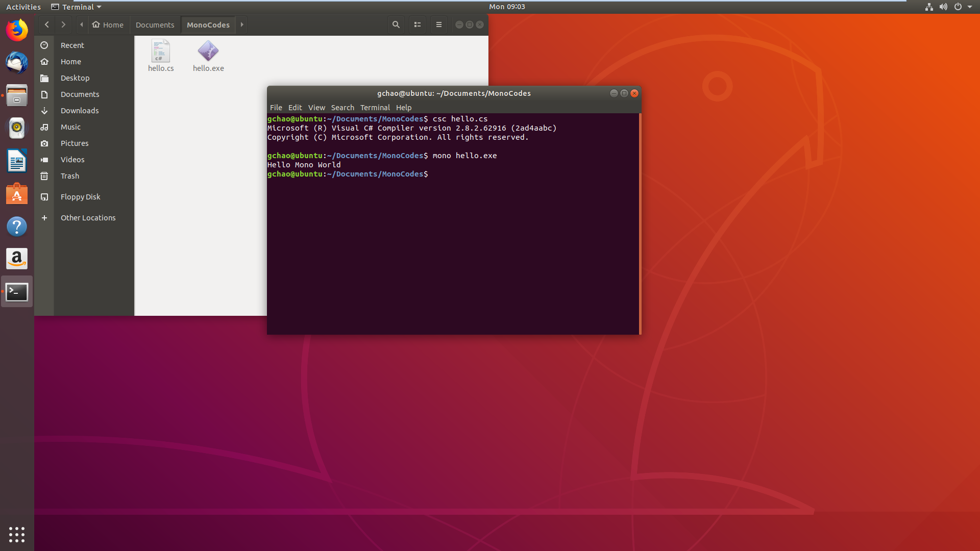Click the terminal window title bar area
980x551 pixels.
click(454, 93)
